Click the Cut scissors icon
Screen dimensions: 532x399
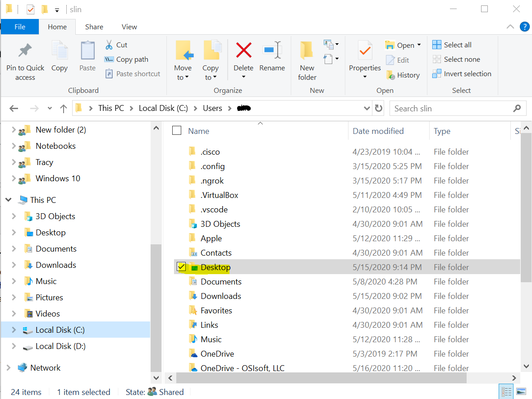[109, 45]
